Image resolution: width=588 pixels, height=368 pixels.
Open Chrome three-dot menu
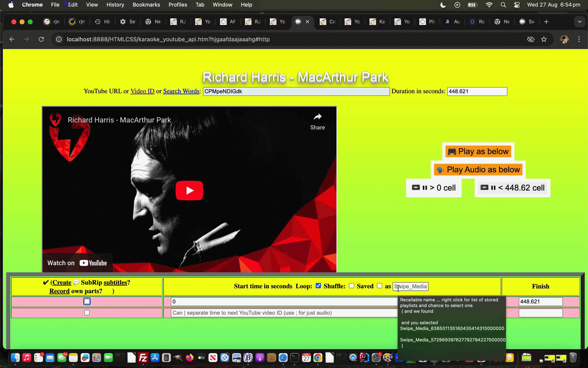[579, 39]
